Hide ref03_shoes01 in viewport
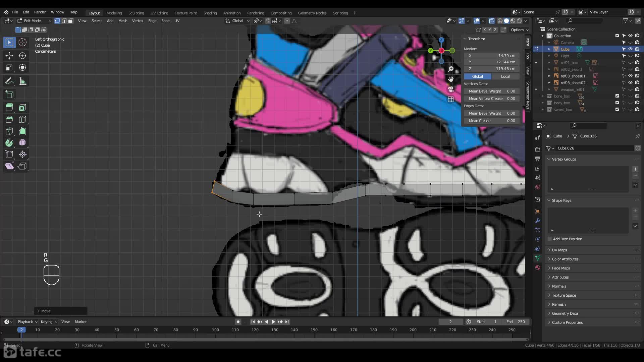The height and width of the screenshot is (362, 644). coord(630,76)
